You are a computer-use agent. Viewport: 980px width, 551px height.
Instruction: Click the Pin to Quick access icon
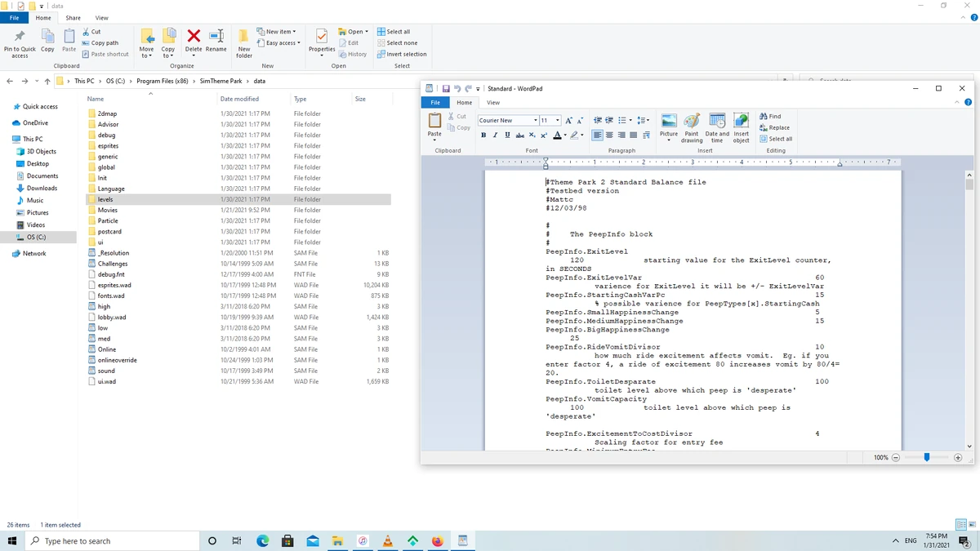pos(18,42)
